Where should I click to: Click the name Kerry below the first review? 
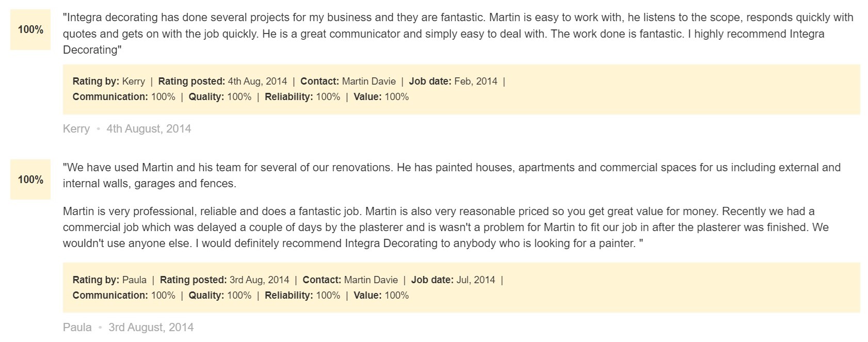76,129
